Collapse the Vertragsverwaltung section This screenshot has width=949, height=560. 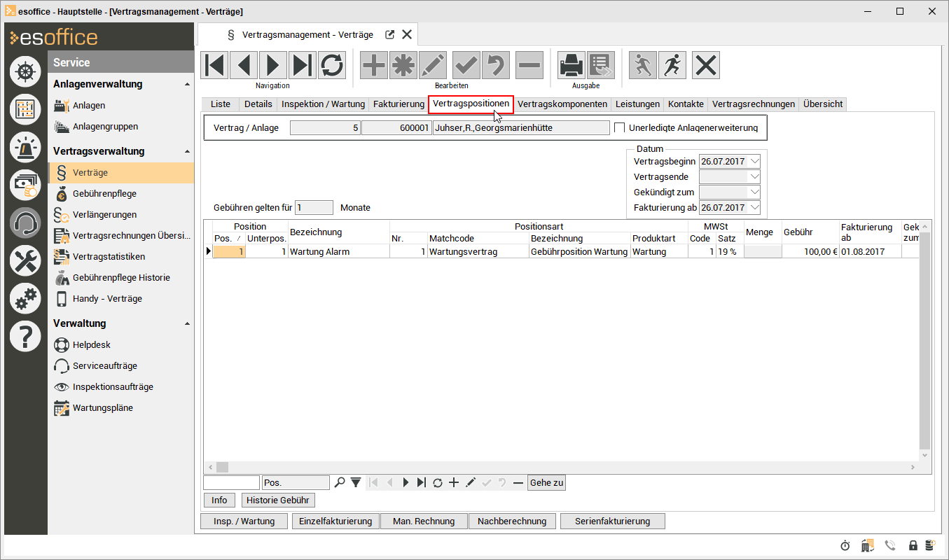pyautogui.click(x=187, y=152)
